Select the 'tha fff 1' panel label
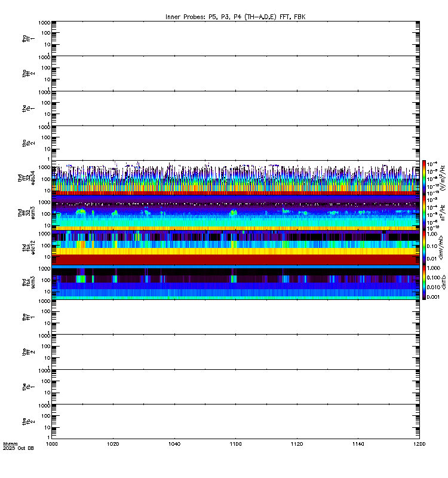This screenshot has height=478, width=448. (x=29, y=38)
